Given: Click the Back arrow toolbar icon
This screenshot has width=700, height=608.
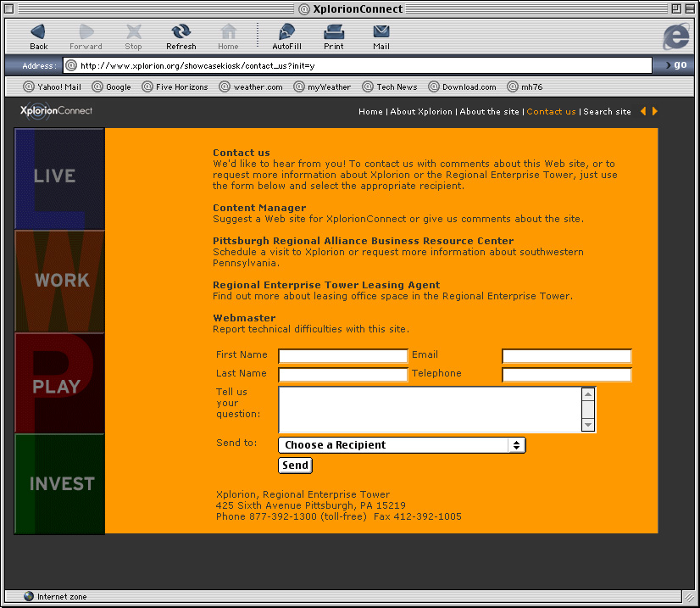Looking at the screenshot, I should pyautogui.click(x=38, y=32).
